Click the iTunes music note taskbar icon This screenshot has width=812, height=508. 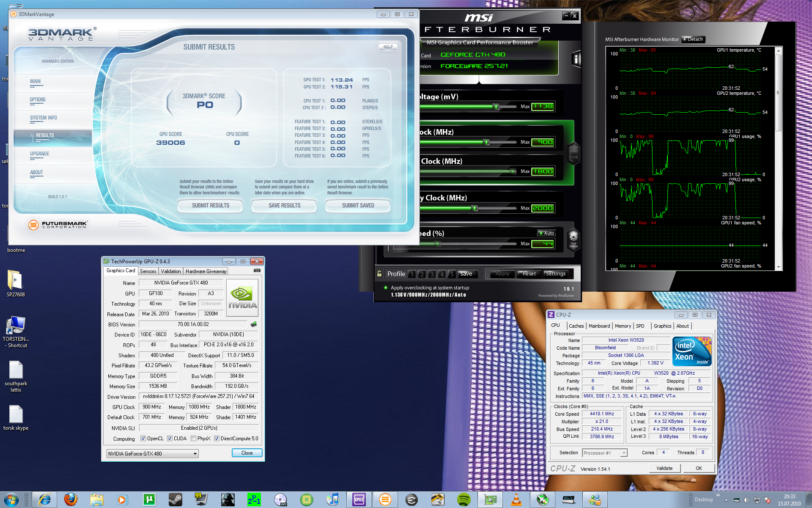pyautogui.click(x=332, y=500)
